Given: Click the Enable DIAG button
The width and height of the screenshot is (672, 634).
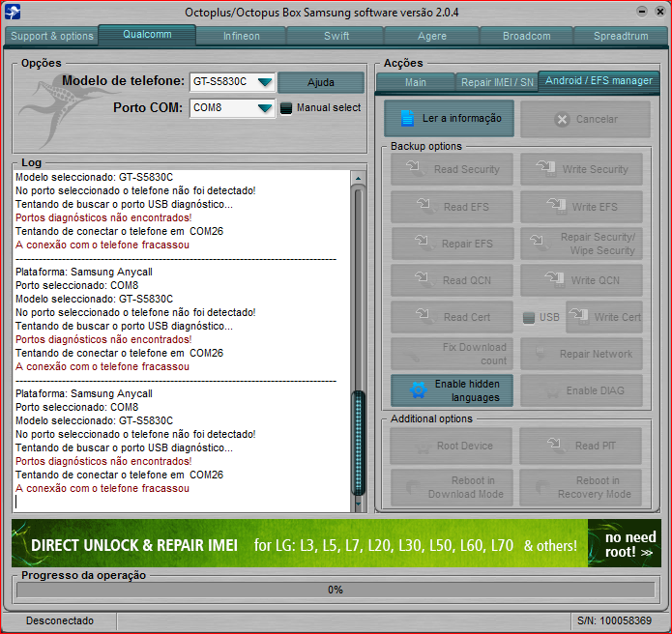Looking at the screenshot, I should (581, 390).
